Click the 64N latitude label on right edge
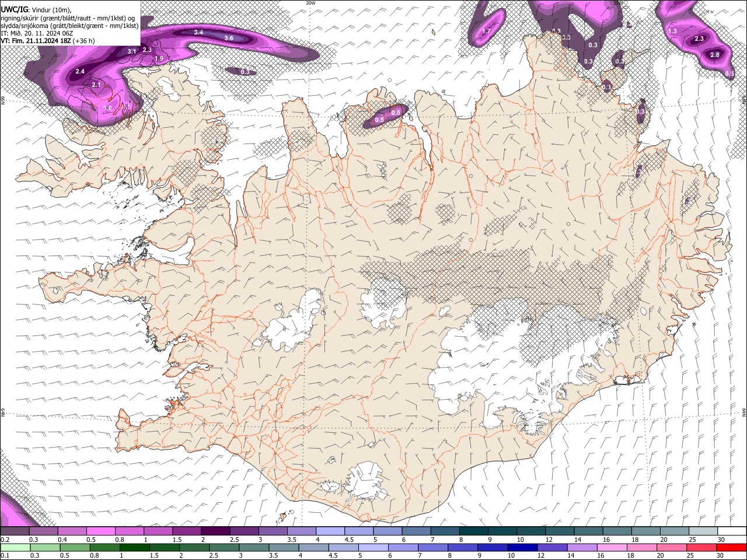 (x=744, y=412)
